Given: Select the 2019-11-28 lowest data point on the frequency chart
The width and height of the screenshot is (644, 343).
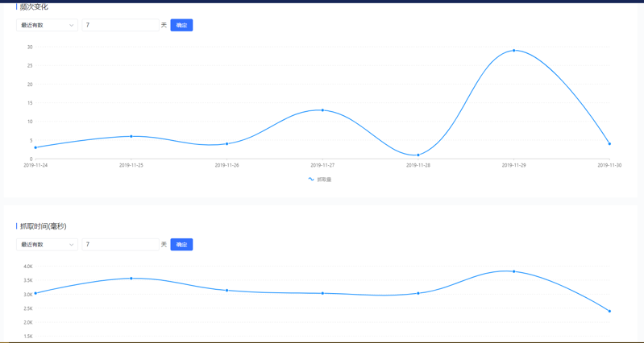Looking at the screenshot, I should point(418,155).
